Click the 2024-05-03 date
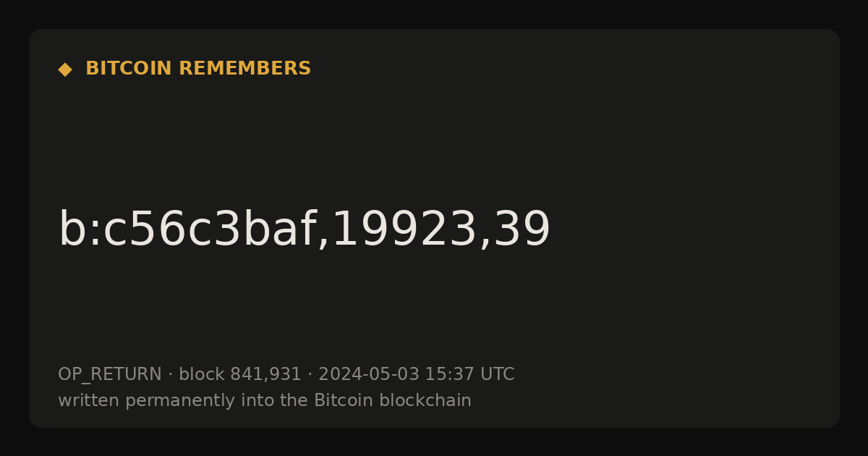The image size is (868, 456). click(x=368, y=375)
